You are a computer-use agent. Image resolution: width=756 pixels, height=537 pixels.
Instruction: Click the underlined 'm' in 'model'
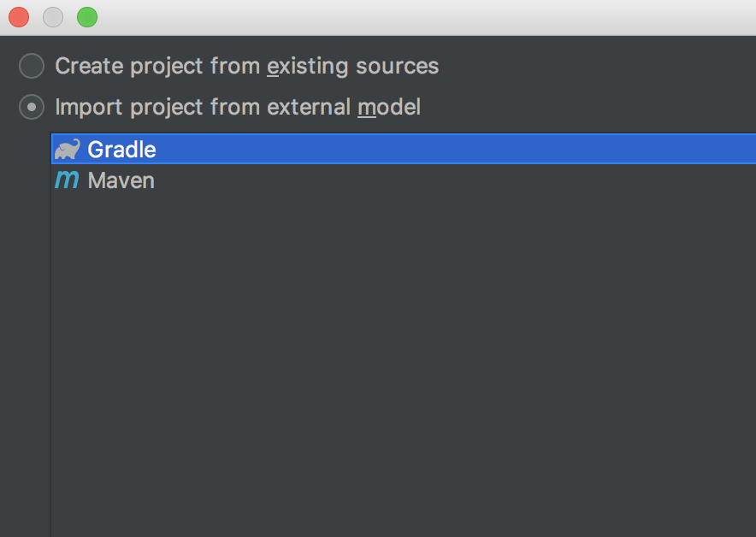tap(367, 108)
